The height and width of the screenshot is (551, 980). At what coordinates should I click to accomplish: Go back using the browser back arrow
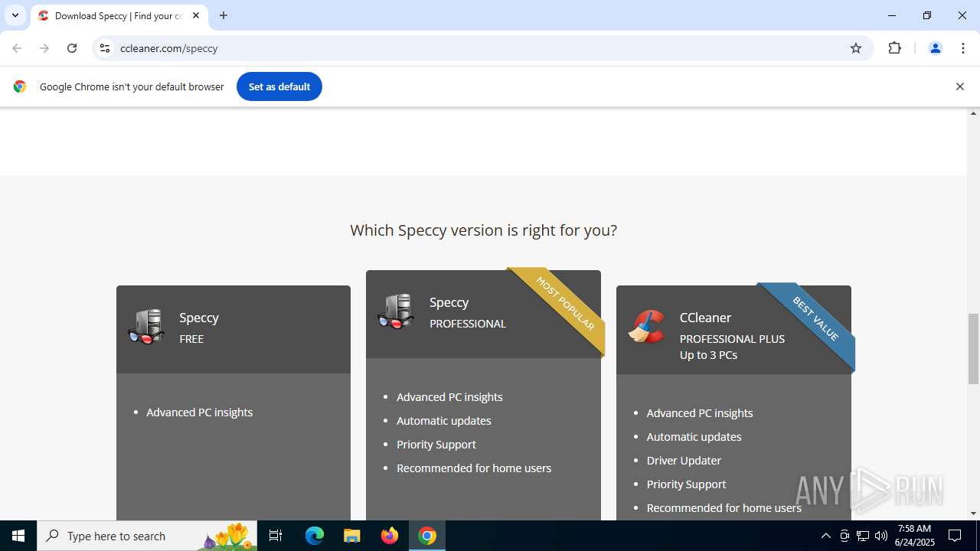[17, 48]
